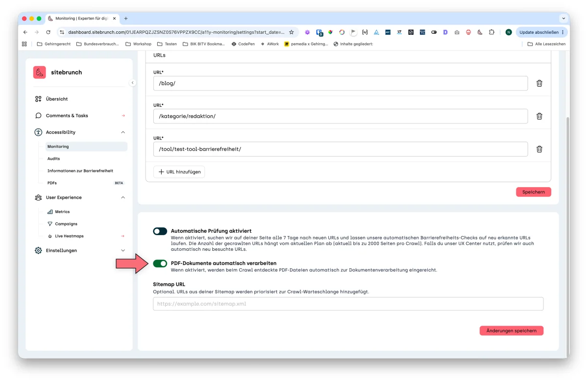Image resolution: width=588 pixels, height=382 pixels.
Task: Open the BIK BITV Bookmarklets folder
Action: pos(204,44)
